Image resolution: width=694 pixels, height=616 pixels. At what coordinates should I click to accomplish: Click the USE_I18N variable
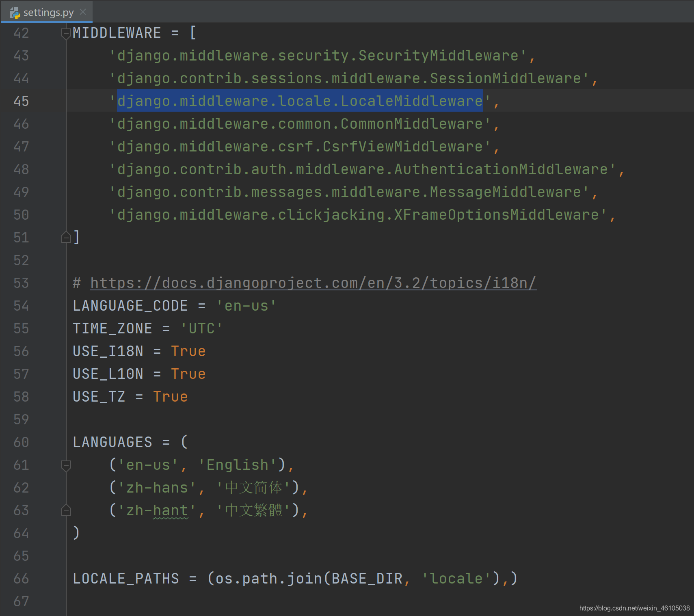click(108, 351)
